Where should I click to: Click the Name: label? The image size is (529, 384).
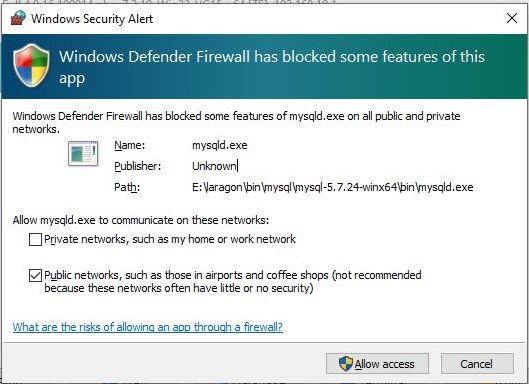coord(130,145)
